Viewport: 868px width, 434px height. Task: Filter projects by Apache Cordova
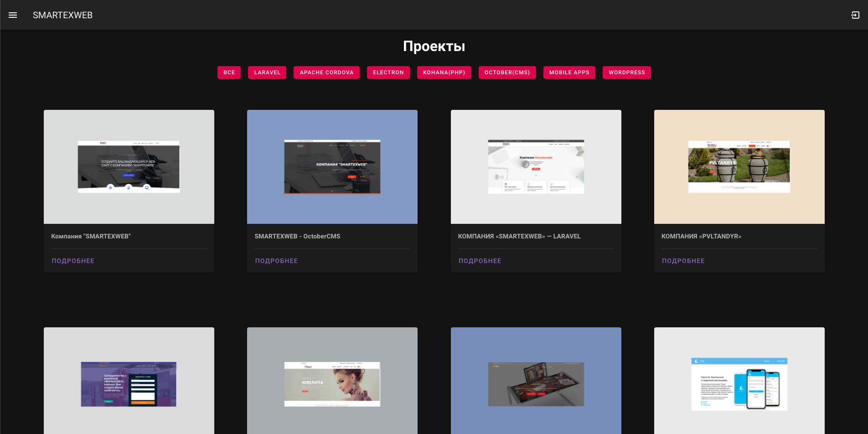326,72
